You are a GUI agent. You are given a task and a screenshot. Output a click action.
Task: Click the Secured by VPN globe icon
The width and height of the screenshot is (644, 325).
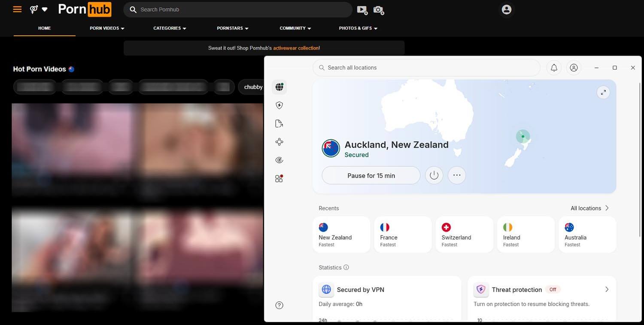point(326,289)
